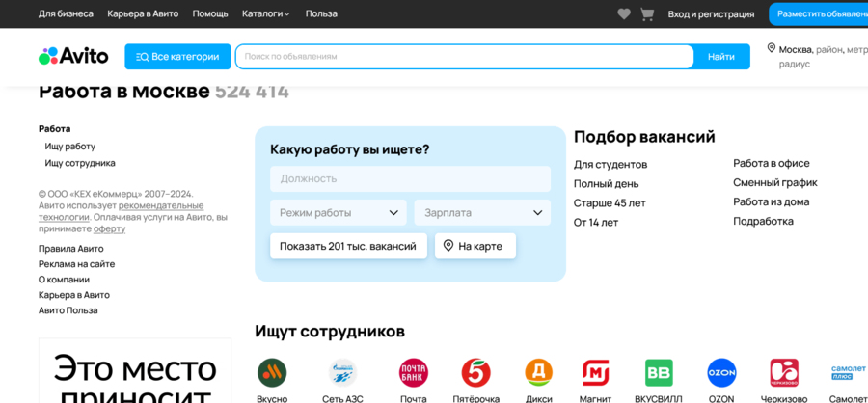Viewport: 868px width, 403px height.
Task: Open Все категории list
Action: click(177, 57)
